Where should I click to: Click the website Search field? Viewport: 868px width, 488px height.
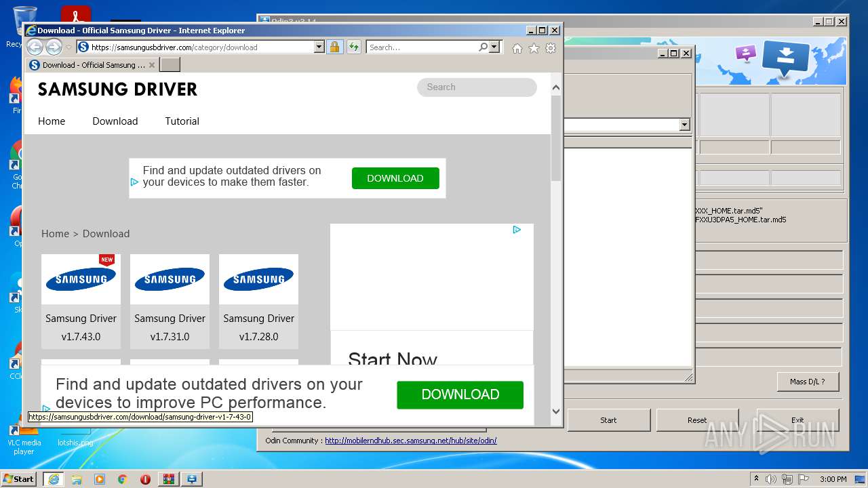[477, 87]
